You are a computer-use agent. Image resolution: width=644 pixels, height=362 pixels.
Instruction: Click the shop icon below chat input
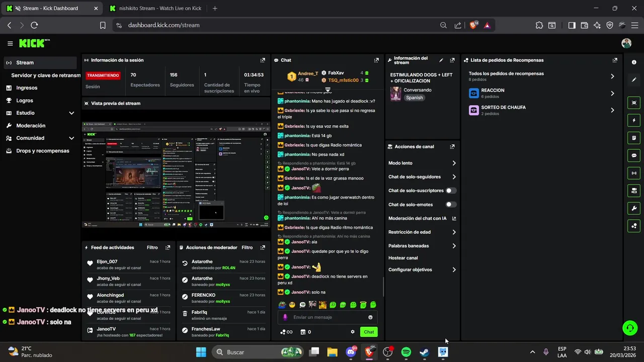303,332
